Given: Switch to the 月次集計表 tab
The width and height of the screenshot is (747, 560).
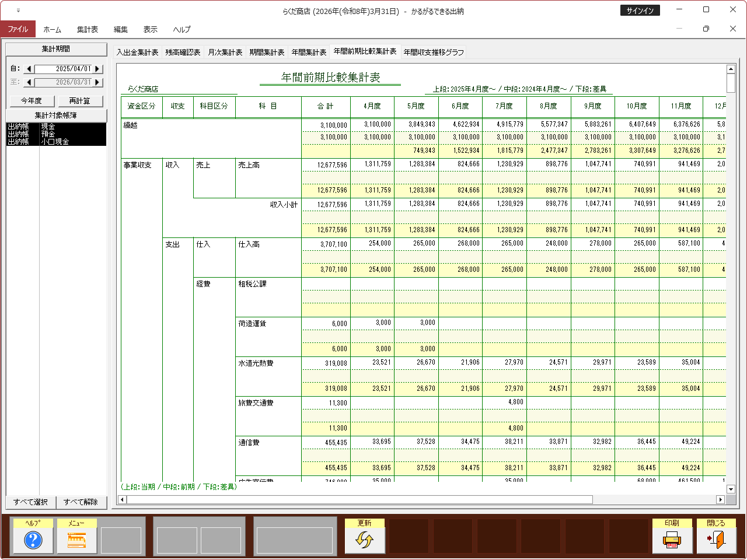Looking at the screenshot, I should 225,52.
